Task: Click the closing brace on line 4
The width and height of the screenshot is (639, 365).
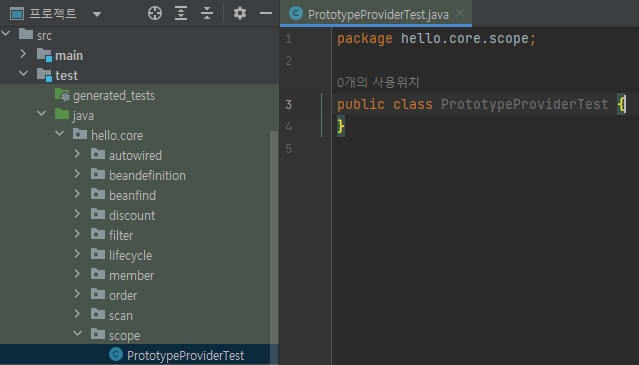Action: (x=341, y=126)
